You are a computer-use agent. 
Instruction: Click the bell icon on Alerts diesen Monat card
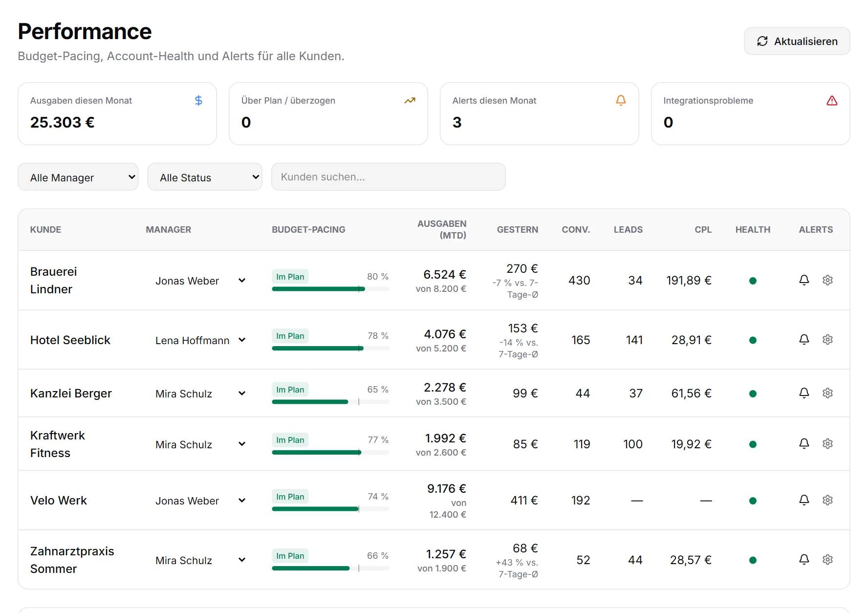coord(621,100)
